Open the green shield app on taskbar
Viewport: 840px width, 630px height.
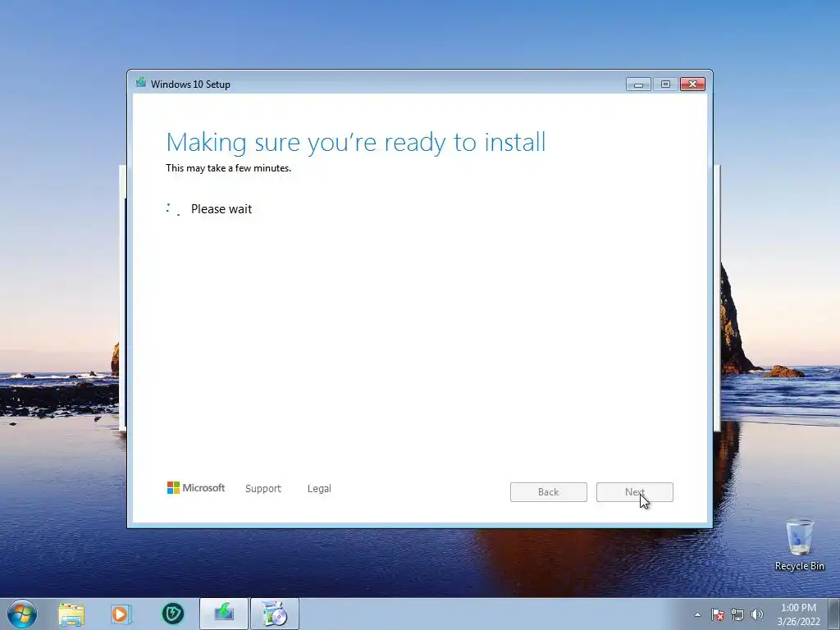(x=172, y=614)
